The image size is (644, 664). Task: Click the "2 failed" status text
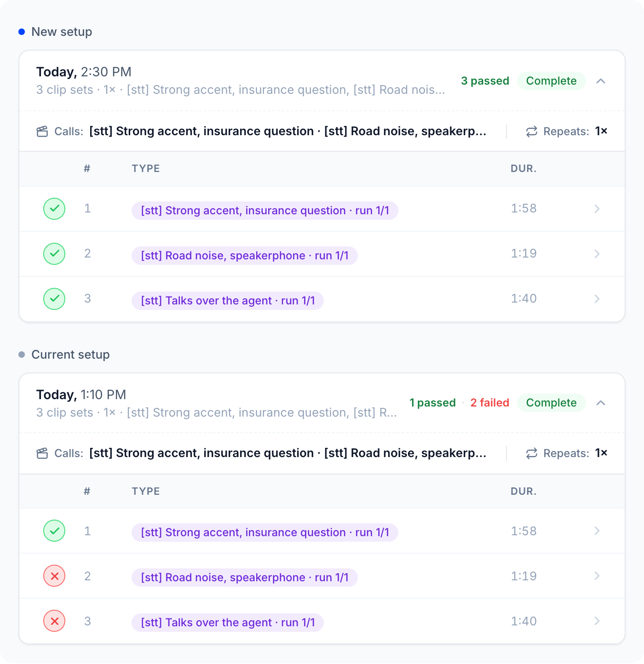coord(490,403)
